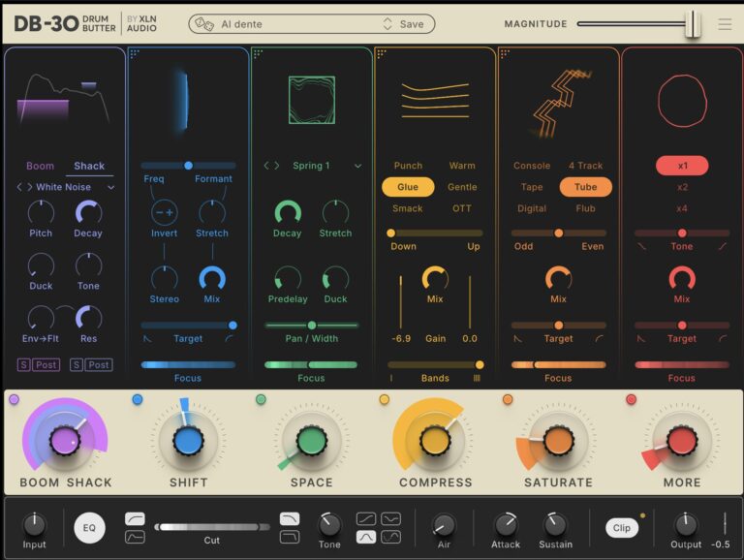Click the Invert phase icon in Shift
This screenshot has width=744, height=560.
(x=164, y=212)
